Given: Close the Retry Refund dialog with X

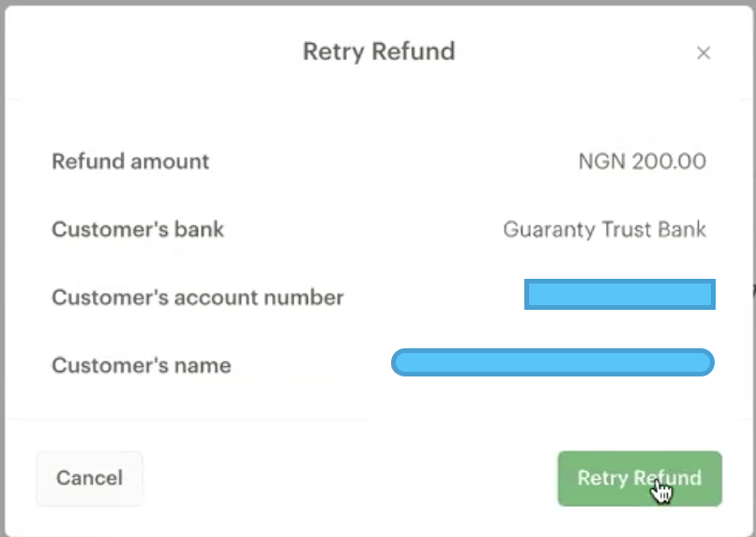Looking at the screenshot, I should [703, 54].
